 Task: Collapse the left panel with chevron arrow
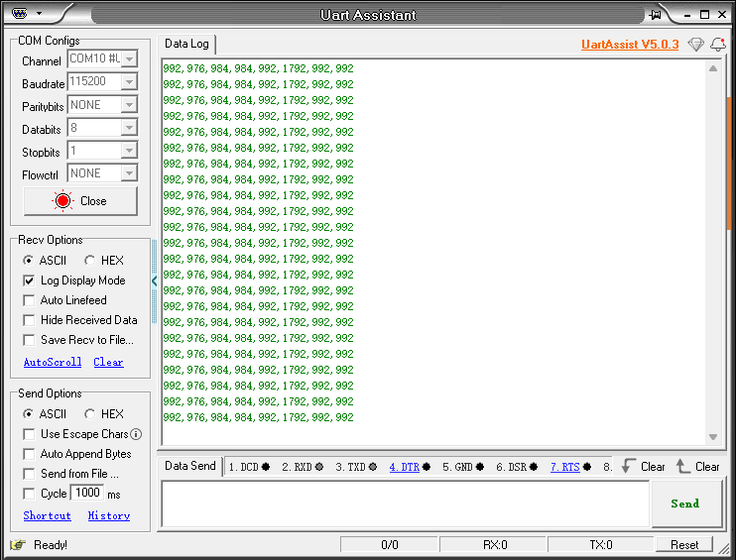point(154,280)
